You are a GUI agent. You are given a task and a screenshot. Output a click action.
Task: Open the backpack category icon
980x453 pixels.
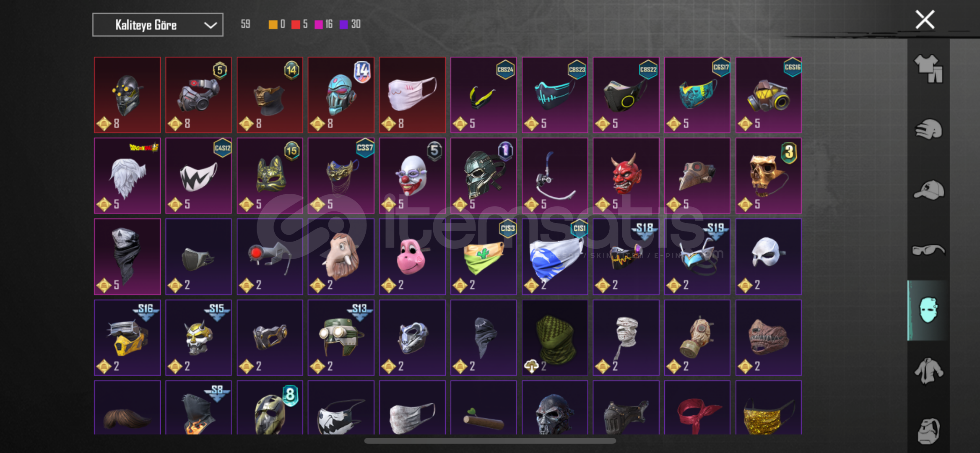coord(928,431)
